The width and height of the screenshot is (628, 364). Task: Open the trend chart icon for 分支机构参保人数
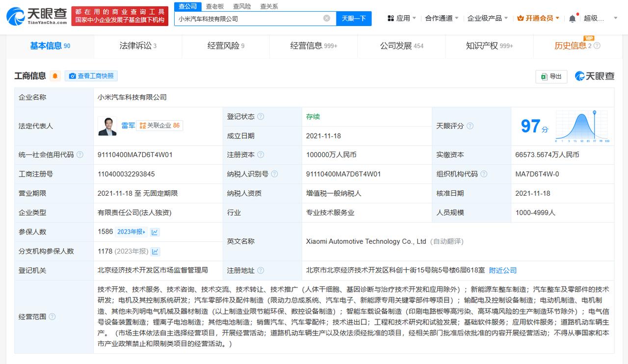(x=155, y=251)
